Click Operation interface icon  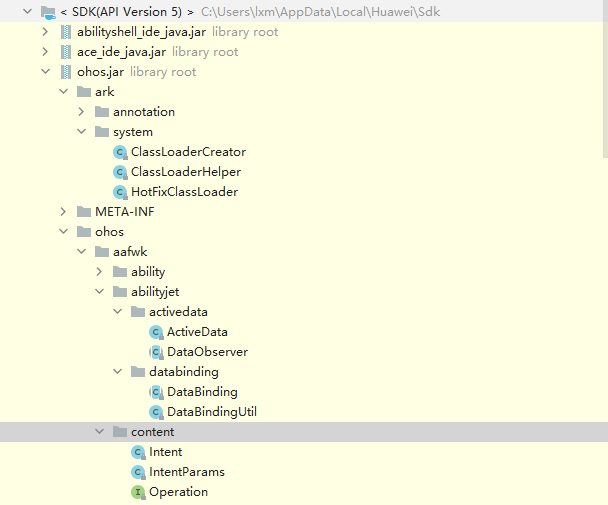pyautogui.click(x=138, y=492)
